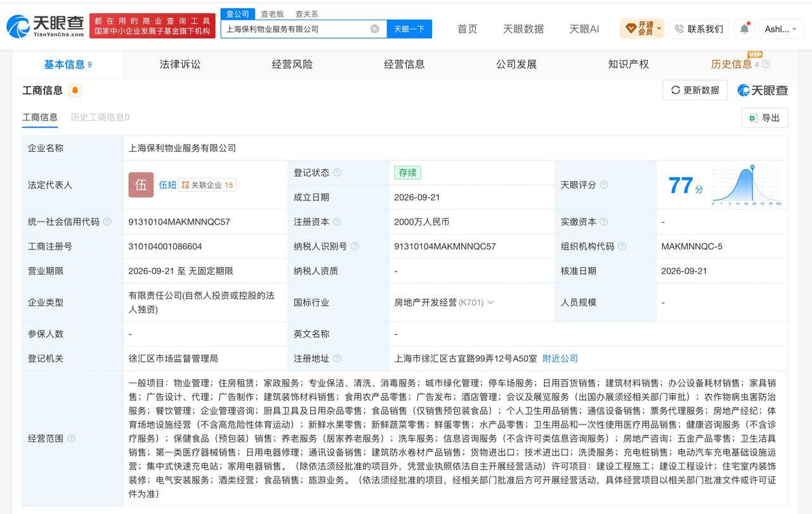Open legal representative 伍妞 link
The width and height of the screenshot is (812, 514).
167,185
